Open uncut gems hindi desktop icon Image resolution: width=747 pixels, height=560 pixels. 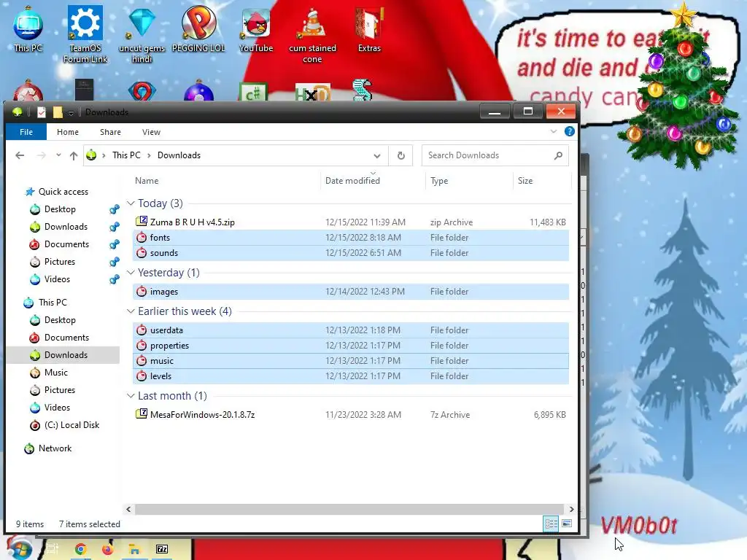click(x=142, y=34)
